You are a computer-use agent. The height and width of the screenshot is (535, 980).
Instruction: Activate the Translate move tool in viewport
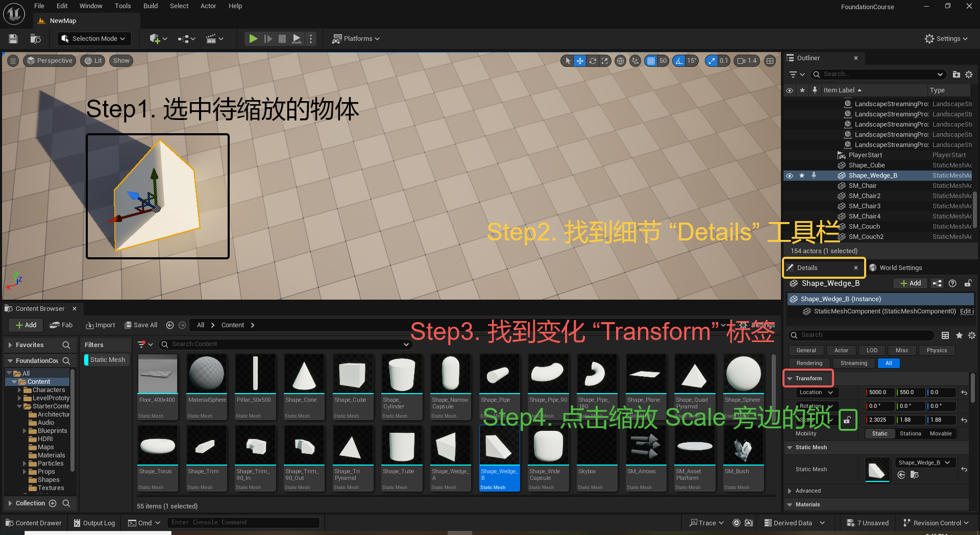580,61
